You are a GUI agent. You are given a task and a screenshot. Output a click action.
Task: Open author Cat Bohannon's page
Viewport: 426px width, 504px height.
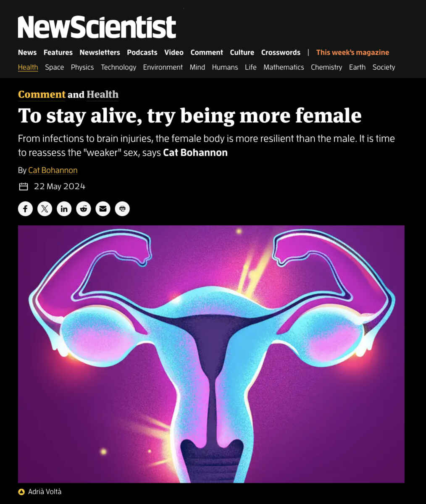click(53, 170)
